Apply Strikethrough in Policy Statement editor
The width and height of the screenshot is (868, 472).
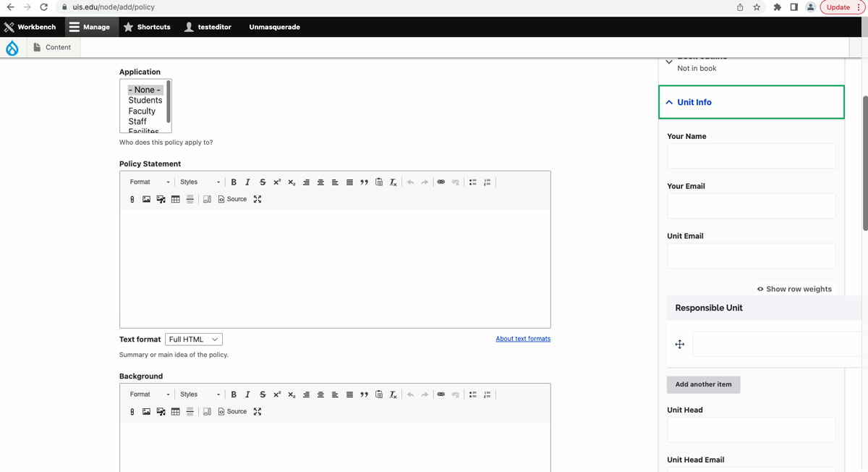click(263, 182)
